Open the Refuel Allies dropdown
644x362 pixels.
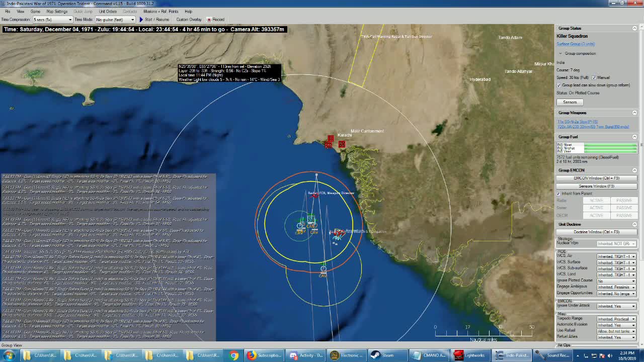click(616, 337)
